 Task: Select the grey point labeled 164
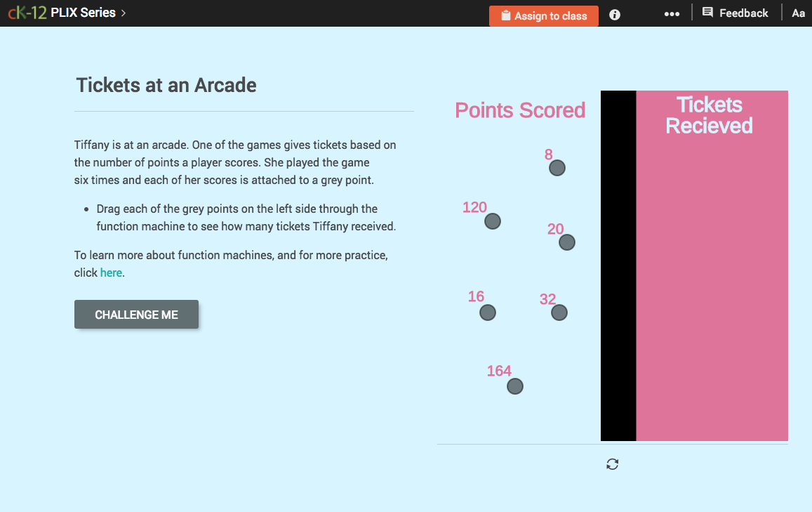[x=514, y=386]
